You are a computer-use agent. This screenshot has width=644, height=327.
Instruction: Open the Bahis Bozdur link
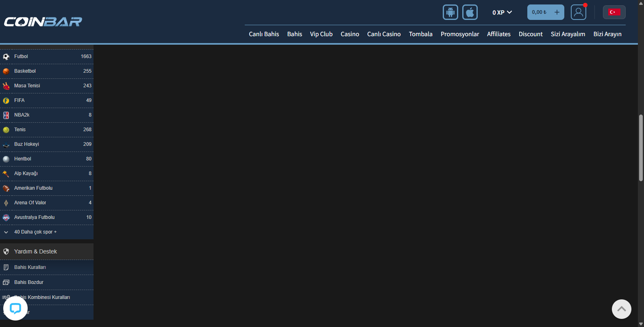(x=29, y=282)
